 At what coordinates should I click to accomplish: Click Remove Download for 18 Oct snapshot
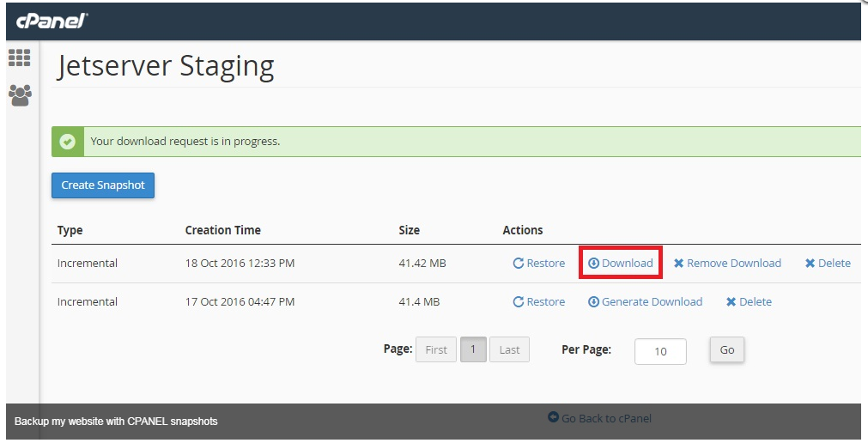coord(727,263)
